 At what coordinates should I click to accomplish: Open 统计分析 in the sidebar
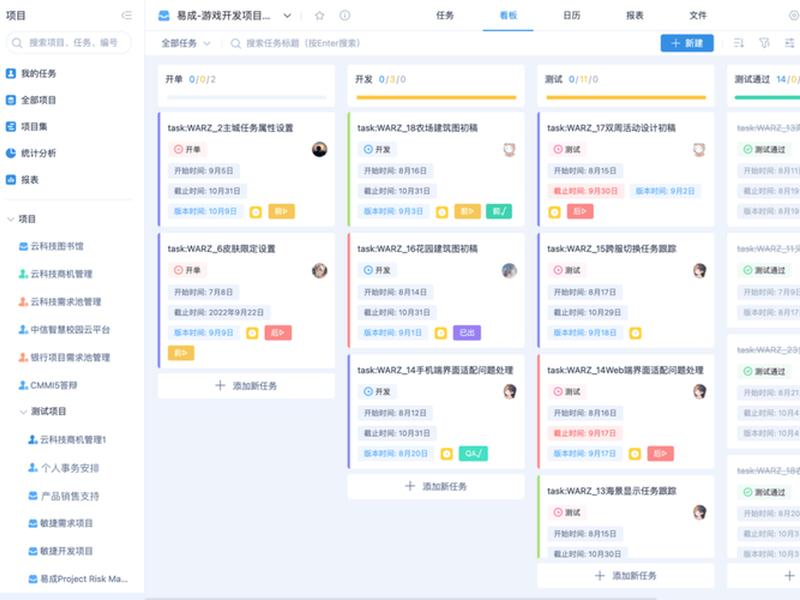tap(31, 153)
